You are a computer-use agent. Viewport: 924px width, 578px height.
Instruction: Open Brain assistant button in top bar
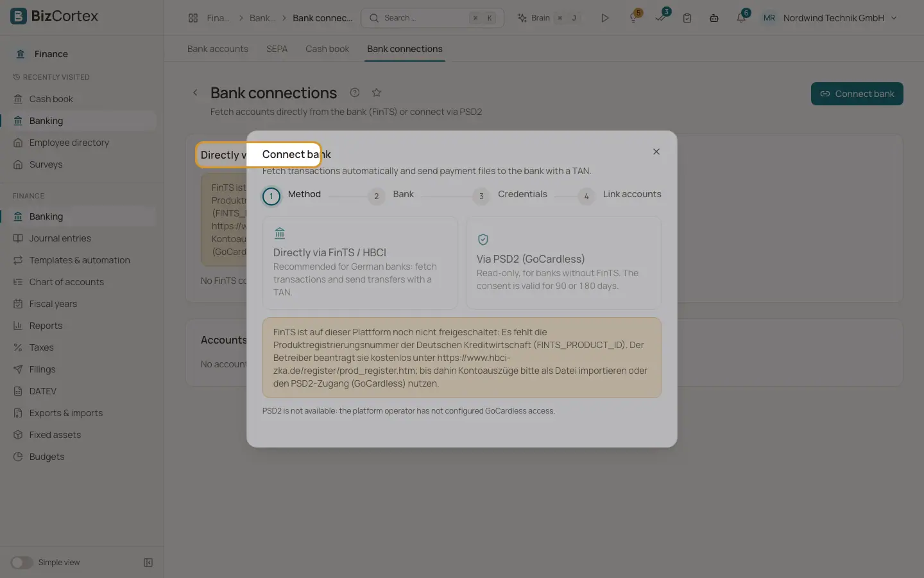point(549,18)
